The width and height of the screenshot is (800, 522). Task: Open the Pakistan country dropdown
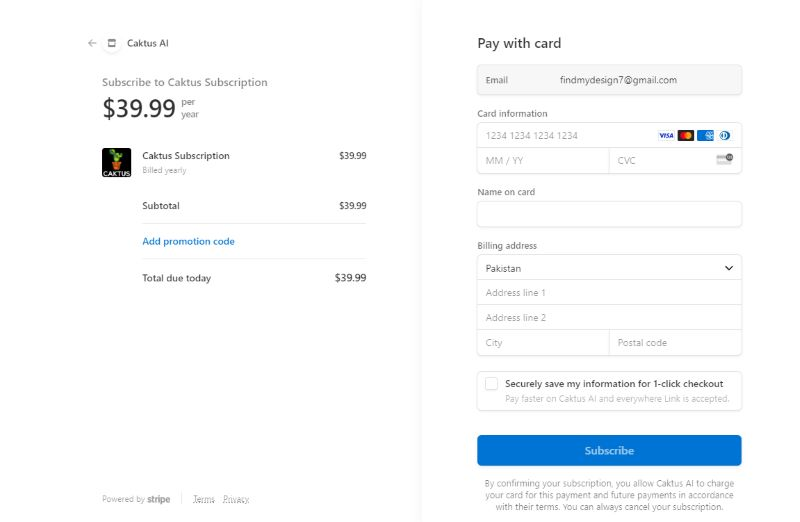tap(609, 268)
